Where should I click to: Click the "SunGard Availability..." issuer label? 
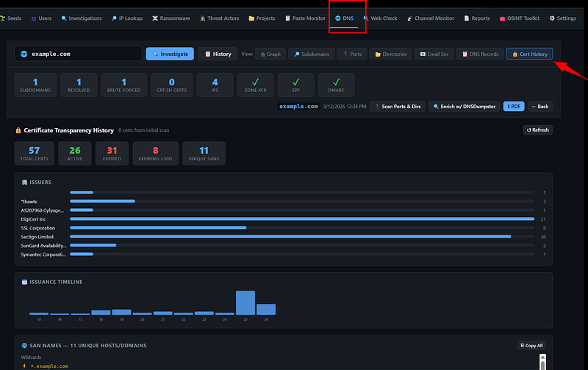(x=43, y=246)
